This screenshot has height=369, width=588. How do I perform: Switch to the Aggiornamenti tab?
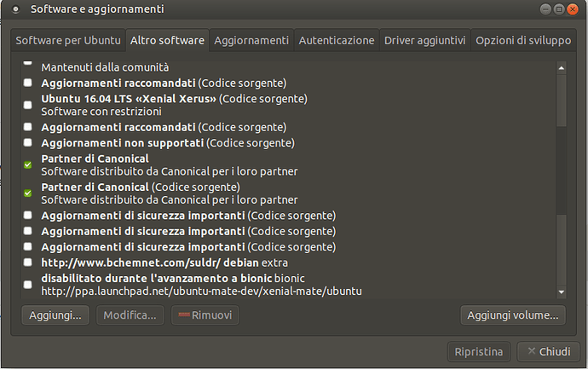coord(251,41)
